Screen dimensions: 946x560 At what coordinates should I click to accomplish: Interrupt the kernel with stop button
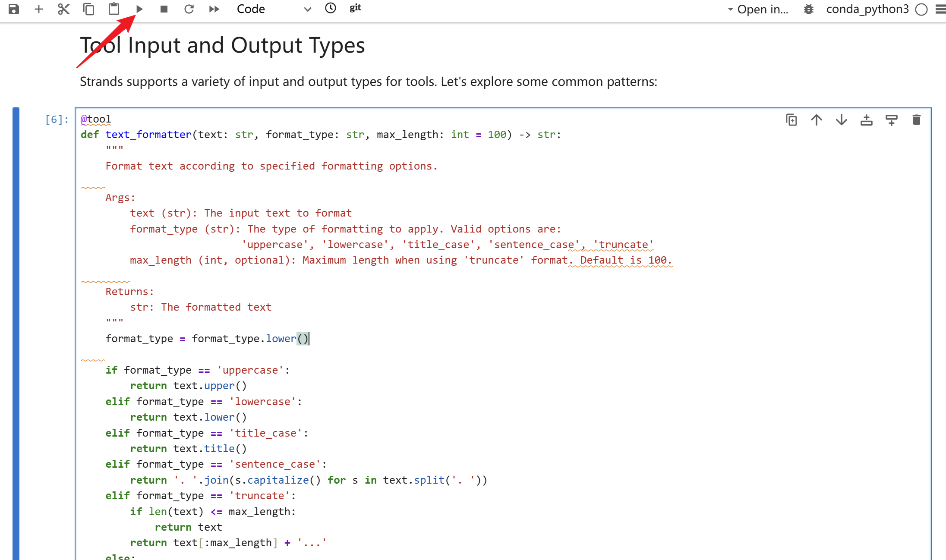tap(164, 9)
